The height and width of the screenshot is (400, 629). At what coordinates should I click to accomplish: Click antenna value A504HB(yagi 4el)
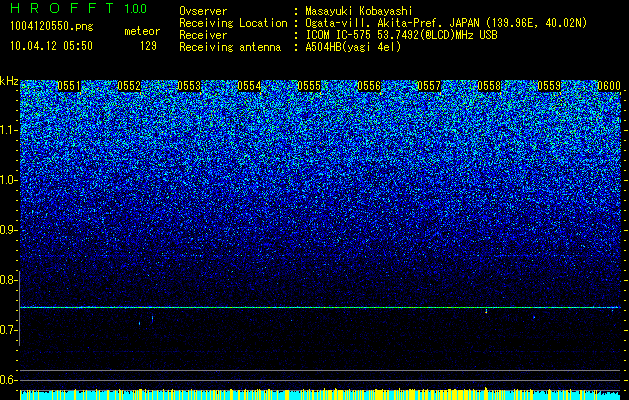[x=353, y=47]
